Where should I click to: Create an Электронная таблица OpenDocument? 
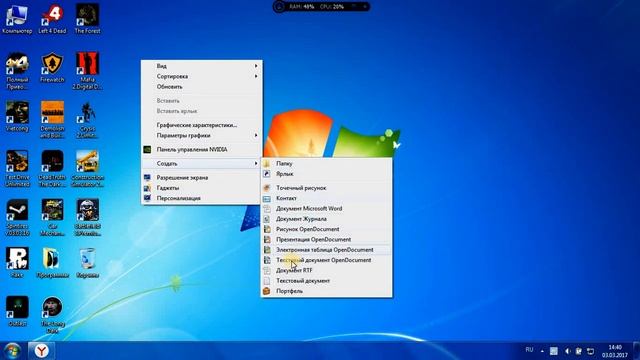pyautogui.click(x=327, y=249)
